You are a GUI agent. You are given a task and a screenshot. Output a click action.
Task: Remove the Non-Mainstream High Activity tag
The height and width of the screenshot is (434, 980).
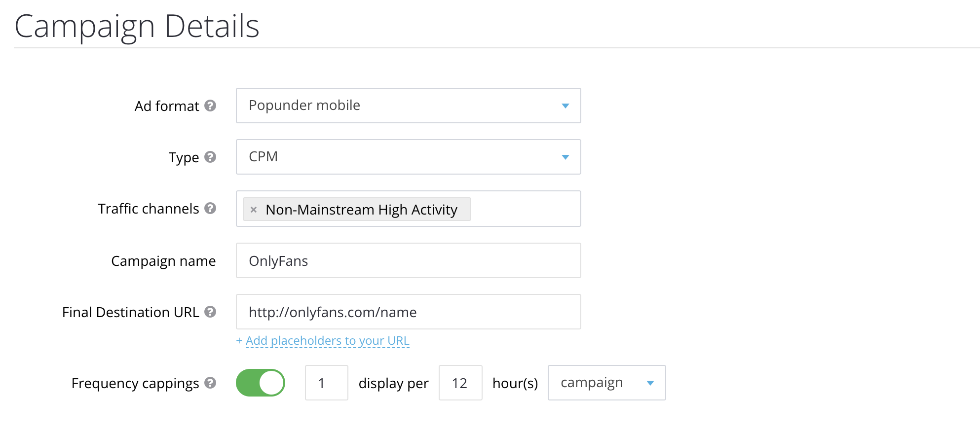coord(254,210)
